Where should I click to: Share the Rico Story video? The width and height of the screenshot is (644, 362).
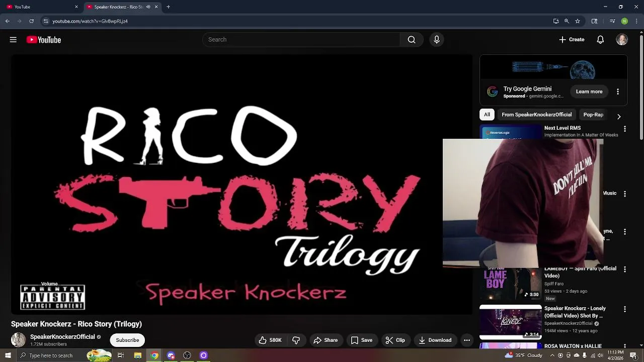(x=326, y=340)
